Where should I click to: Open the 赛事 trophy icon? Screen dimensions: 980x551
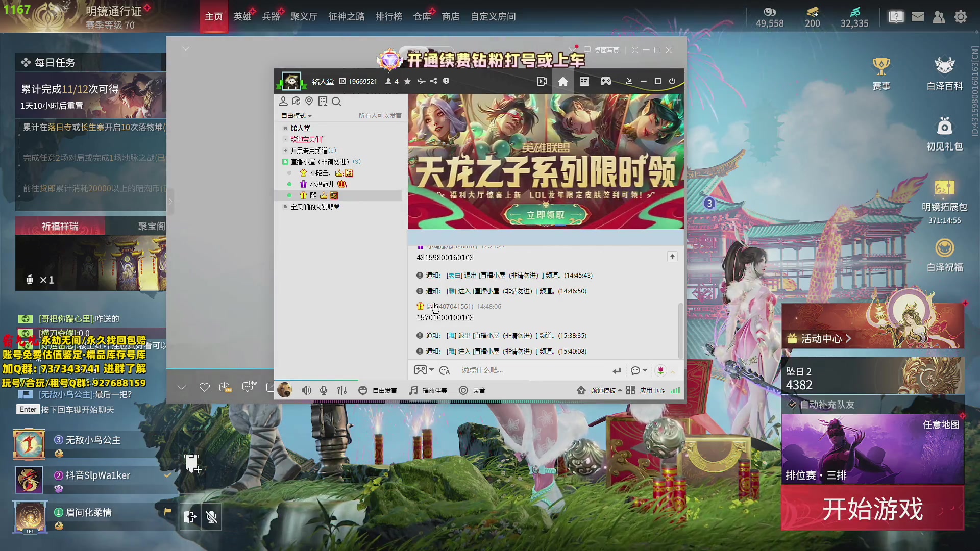pos(881,73)
